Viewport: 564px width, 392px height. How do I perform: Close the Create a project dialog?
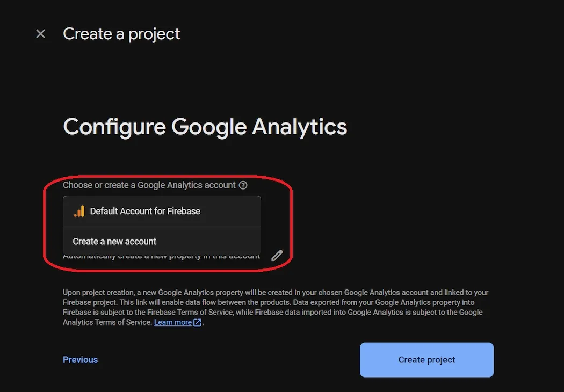[x=40, y=34]
